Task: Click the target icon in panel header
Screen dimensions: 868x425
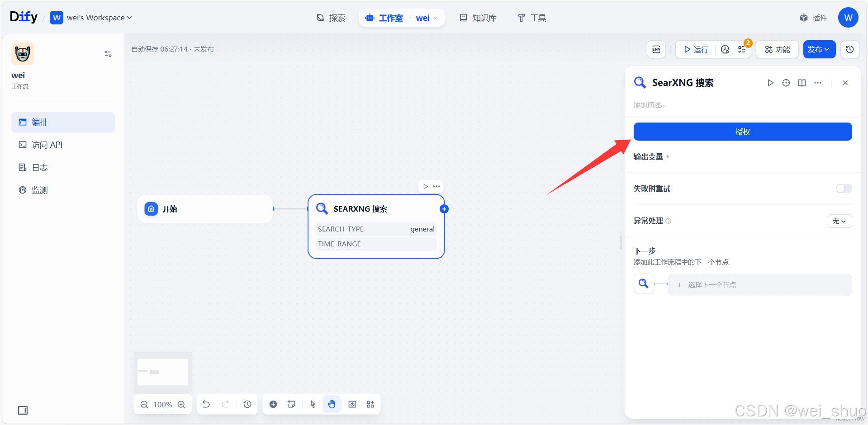Action: coord(786,83)
